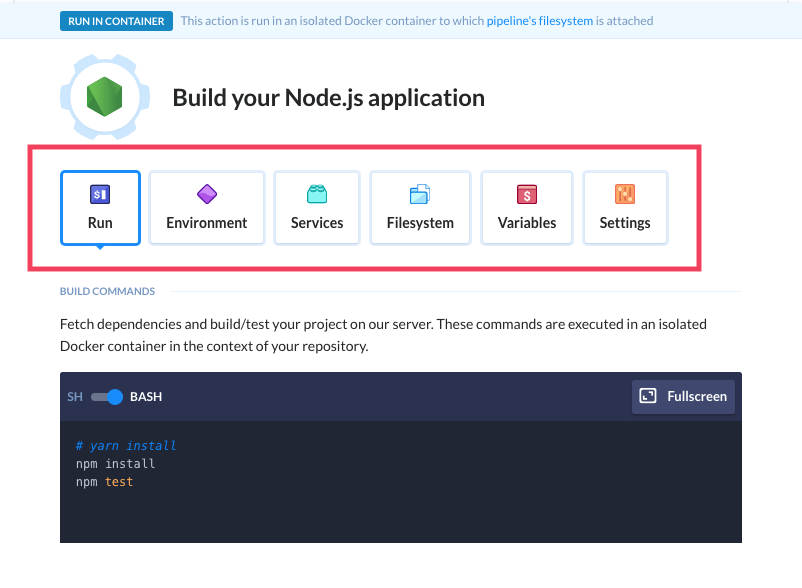
Task: Click the '# yarn install' comment line
Action: coord(126,446)
